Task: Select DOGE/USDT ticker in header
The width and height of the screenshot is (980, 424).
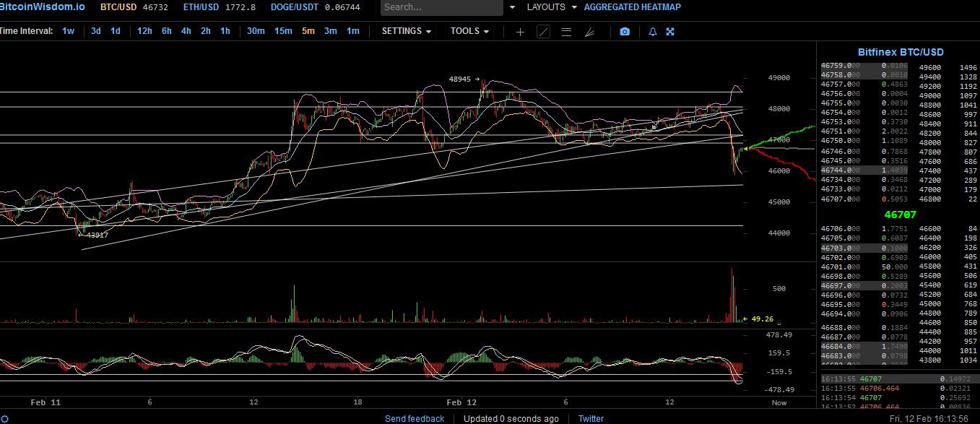Action: click(x=316, y=7)
